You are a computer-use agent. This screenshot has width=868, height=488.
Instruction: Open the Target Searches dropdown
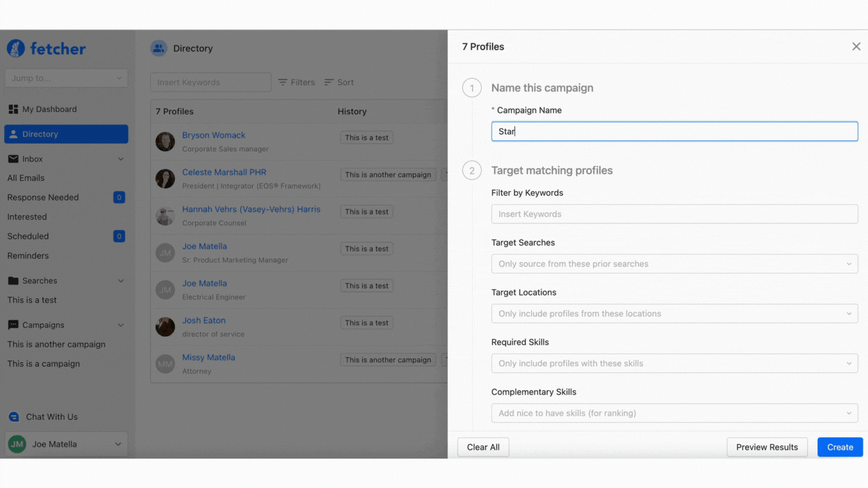coord(675,264)
